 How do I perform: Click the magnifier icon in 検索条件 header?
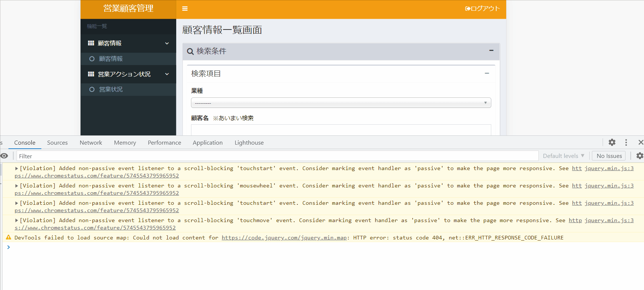click(190, 51)
